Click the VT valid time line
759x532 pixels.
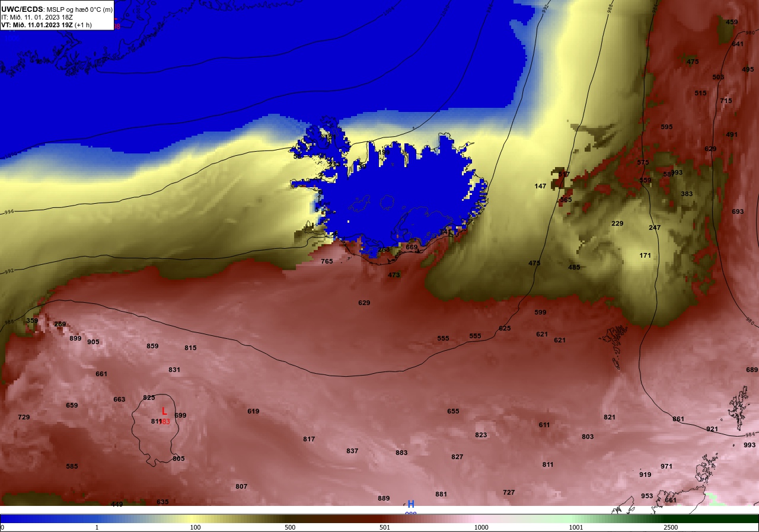46,25
